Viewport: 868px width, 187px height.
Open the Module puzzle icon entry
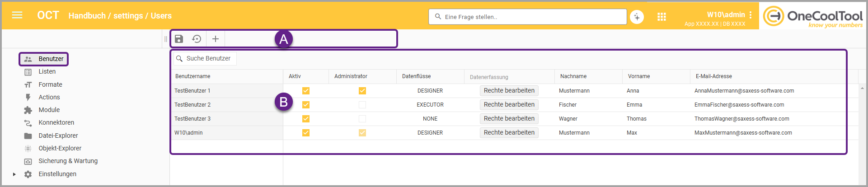[x=28, y=110]
